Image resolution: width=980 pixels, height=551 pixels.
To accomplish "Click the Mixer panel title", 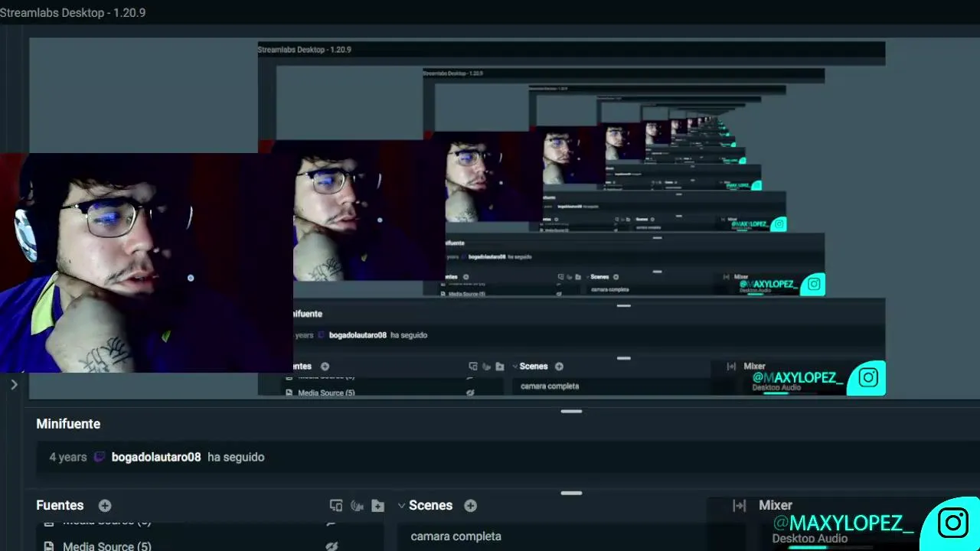I will tap(776, 506).
